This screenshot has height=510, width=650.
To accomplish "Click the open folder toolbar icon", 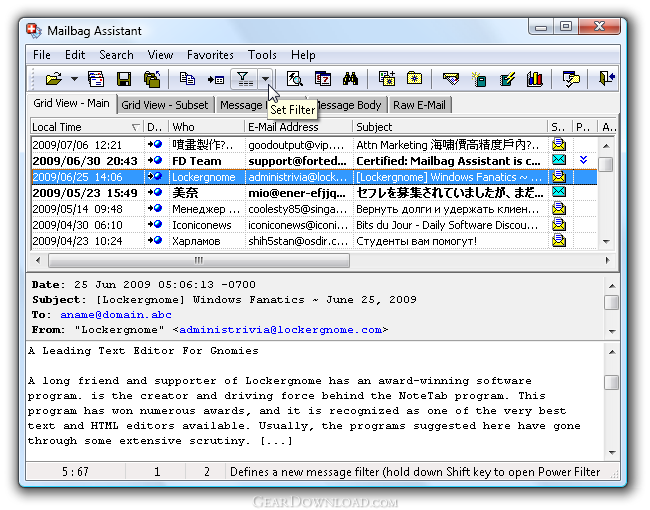I will click(x=53, y=78).
